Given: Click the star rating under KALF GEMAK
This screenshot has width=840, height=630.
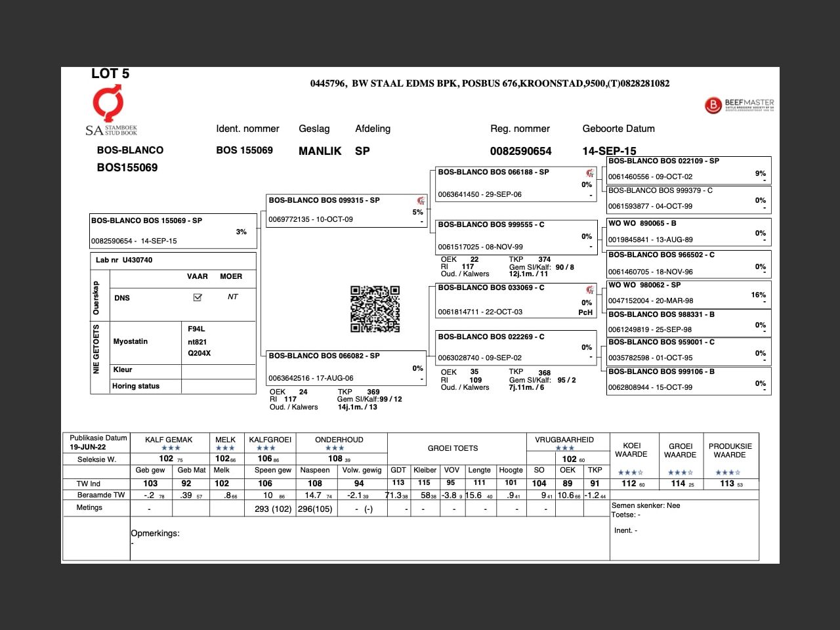Looking at the screenshot, I should tap(171, 448).
